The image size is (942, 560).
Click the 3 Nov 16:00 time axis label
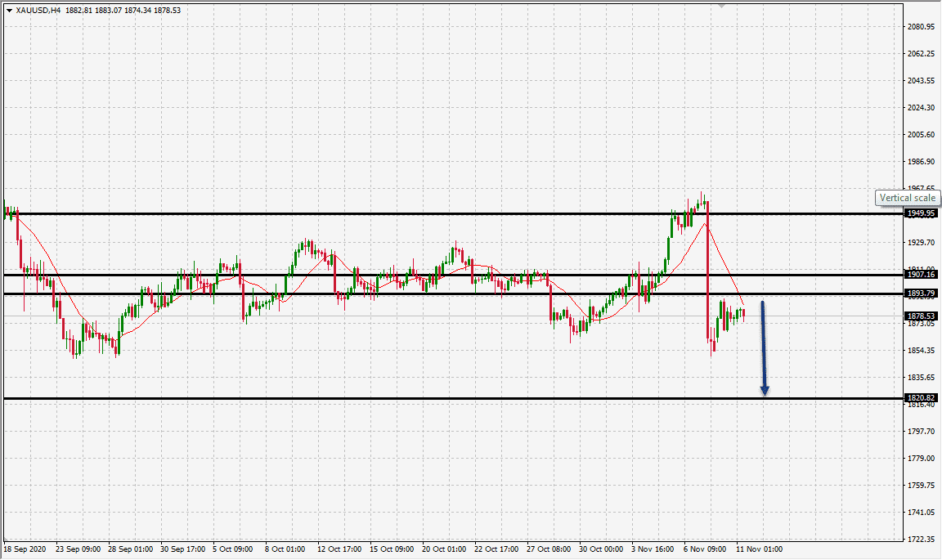click(653, 549)
